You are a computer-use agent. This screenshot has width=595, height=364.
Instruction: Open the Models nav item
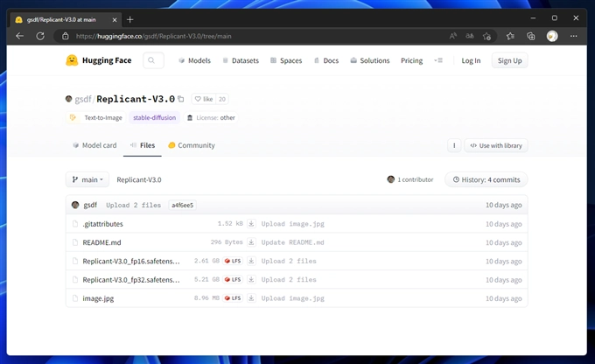pos(194,60)
